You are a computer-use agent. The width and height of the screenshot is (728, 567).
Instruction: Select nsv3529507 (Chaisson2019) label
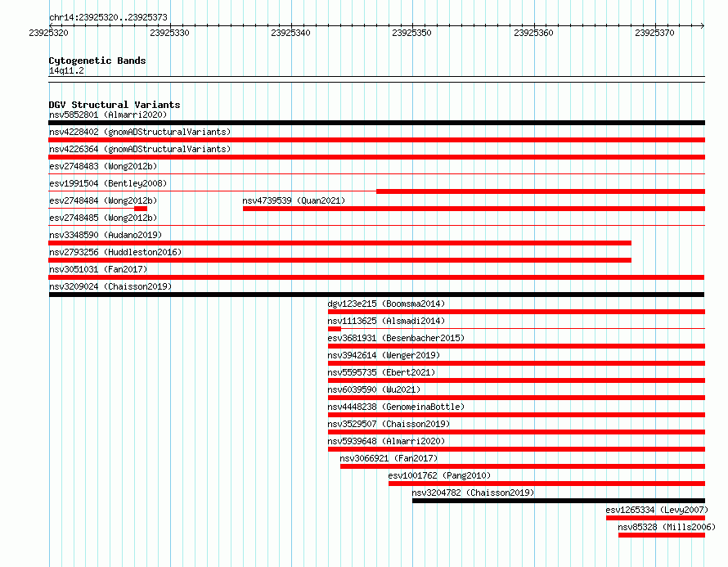pyautogui.click(x=389, y=424)
